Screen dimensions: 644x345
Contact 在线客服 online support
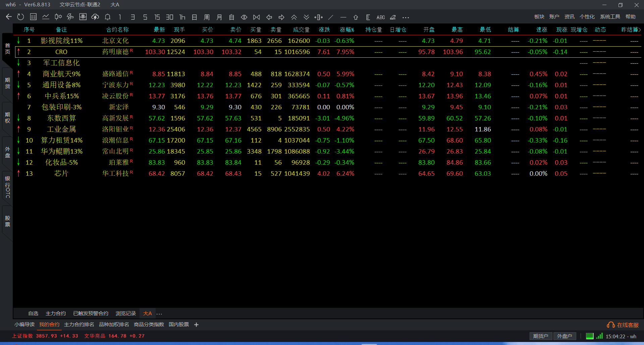[623, 325]
